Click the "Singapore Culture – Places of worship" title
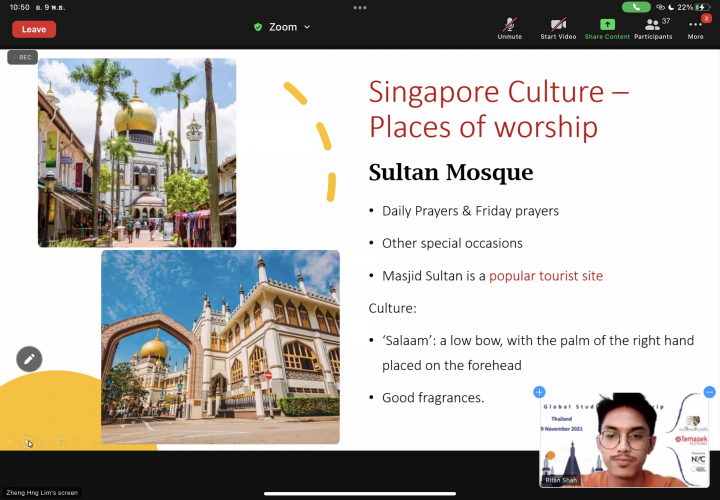The height and width of the screenshot is (500, 720). pos(499,109)
